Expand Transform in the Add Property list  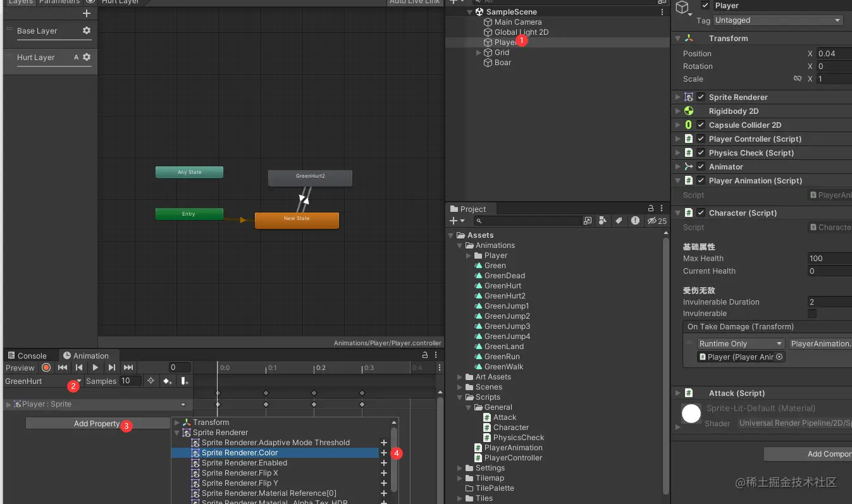[177, 422]
